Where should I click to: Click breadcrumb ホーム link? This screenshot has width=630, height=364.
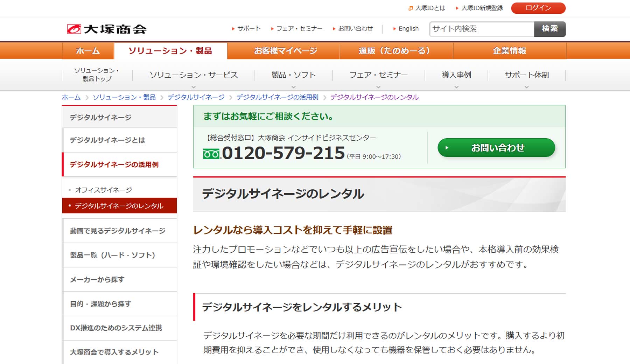[71, 97]
